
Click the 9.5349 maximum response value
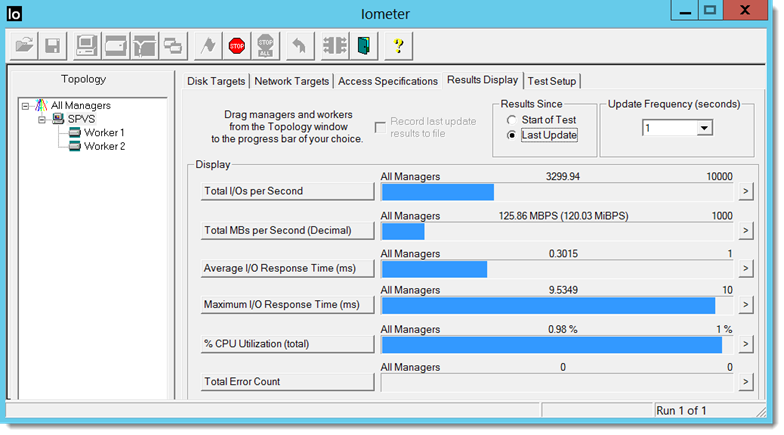[x=563, y=290]
